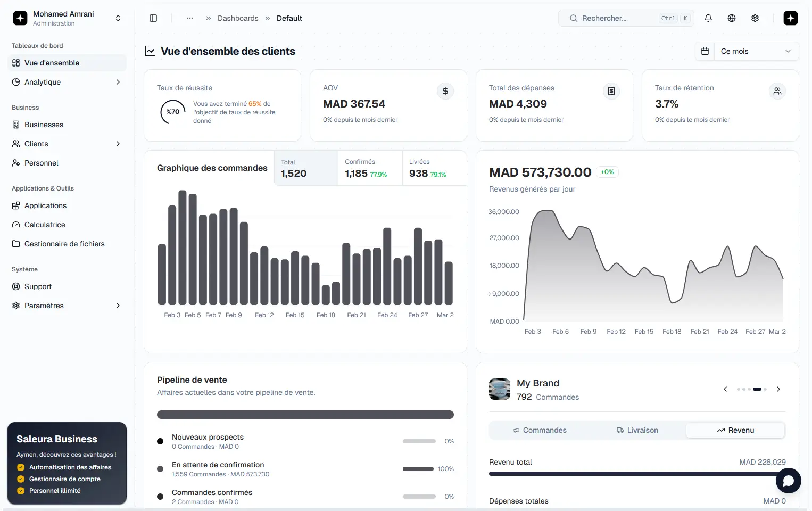Screen dimensions: 812x511
Task: Switch to the Confirmés tab
Action: (370, 168)
